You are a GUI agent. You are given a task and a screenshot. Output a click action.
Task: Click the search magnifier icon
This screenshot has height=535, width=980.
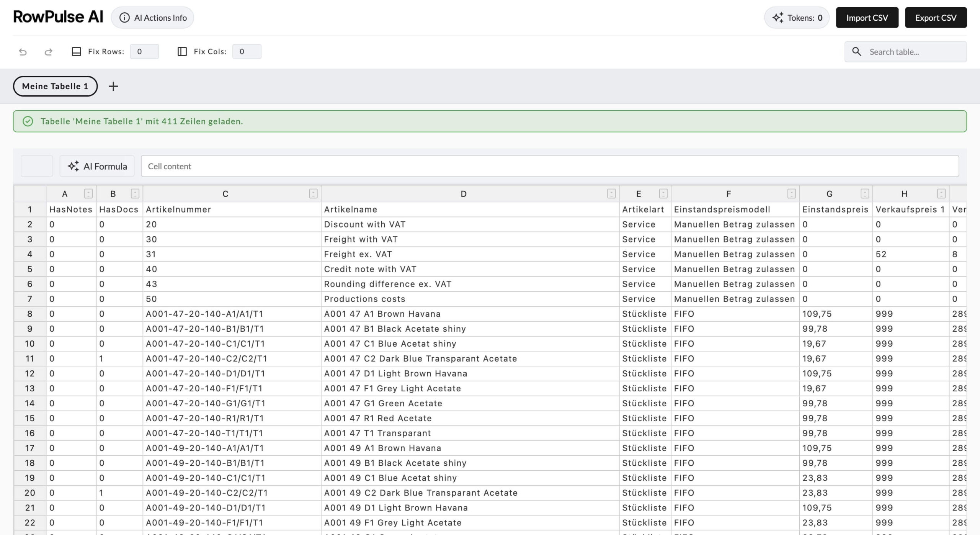[857, 52]
